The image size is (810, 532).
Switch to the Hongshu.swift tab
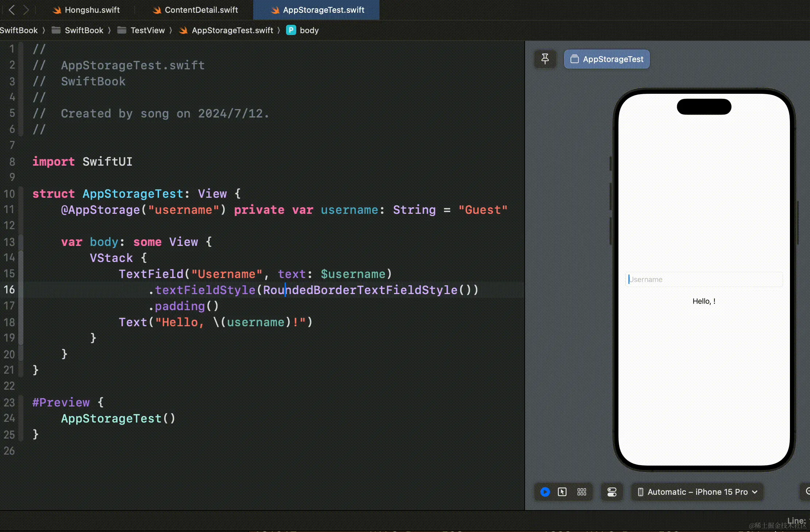tap(92, 10)
